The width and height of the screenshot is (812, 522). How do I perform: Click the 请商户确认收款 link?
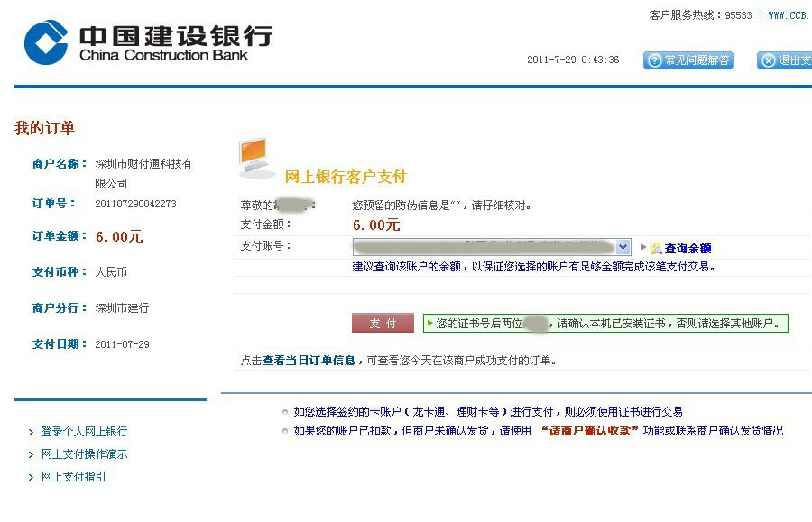click(589, 430)
